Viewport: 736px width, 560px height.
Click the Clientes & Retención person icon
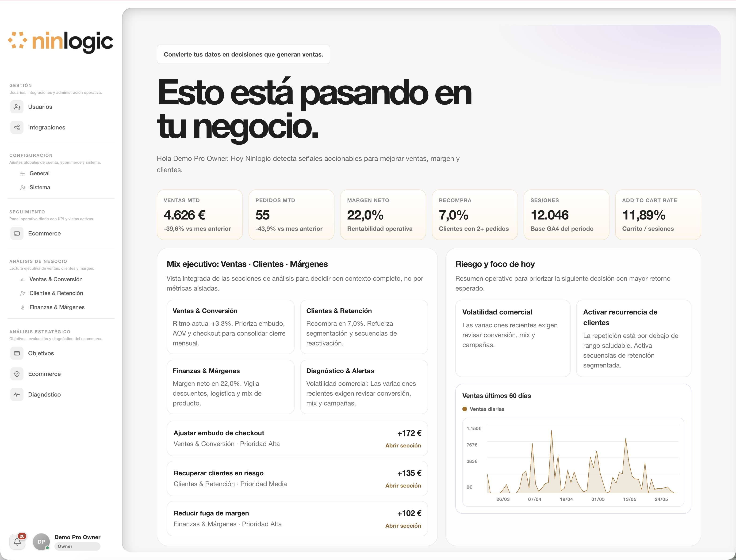[x=23, y=293]
